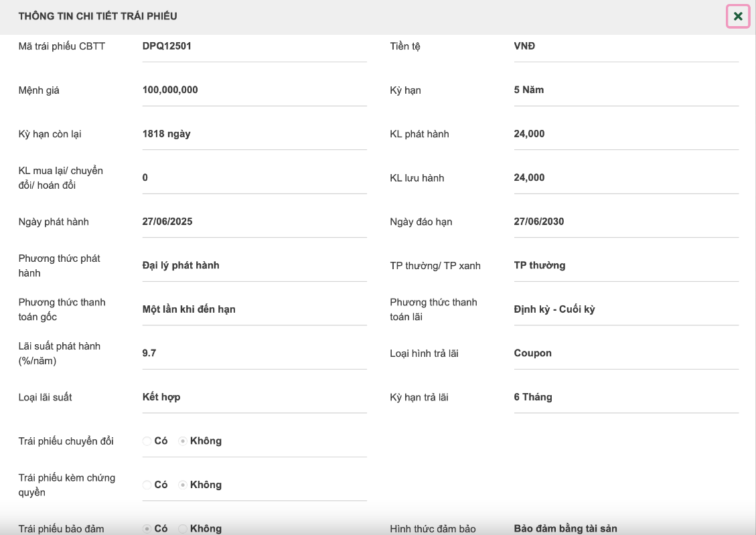Image resolution: width=756 pixels, height=535 pixels.
Task: Click the value TP thường
Action: pos(540,266)
